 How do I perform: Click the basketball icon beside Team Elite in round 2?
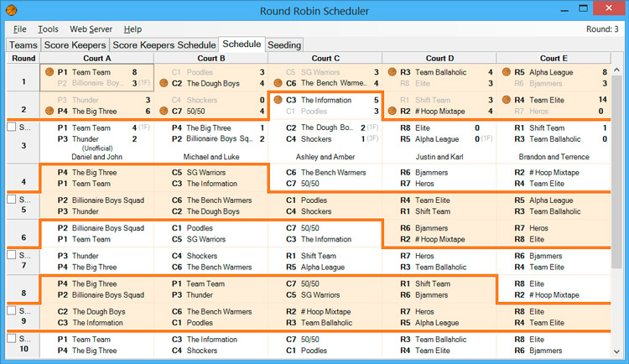(507, 101)
